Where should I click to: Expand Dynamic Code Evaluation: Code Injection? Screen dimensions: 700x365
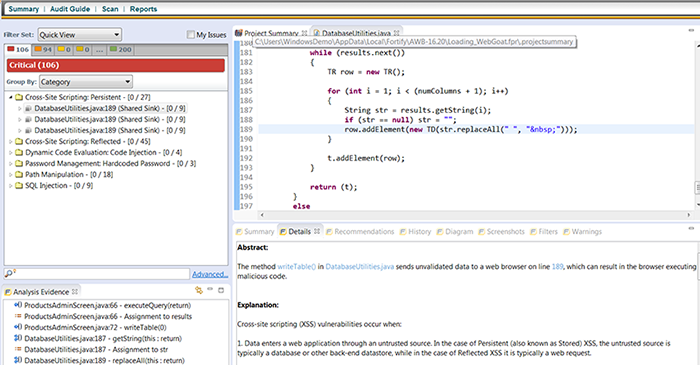click(11, 153)
